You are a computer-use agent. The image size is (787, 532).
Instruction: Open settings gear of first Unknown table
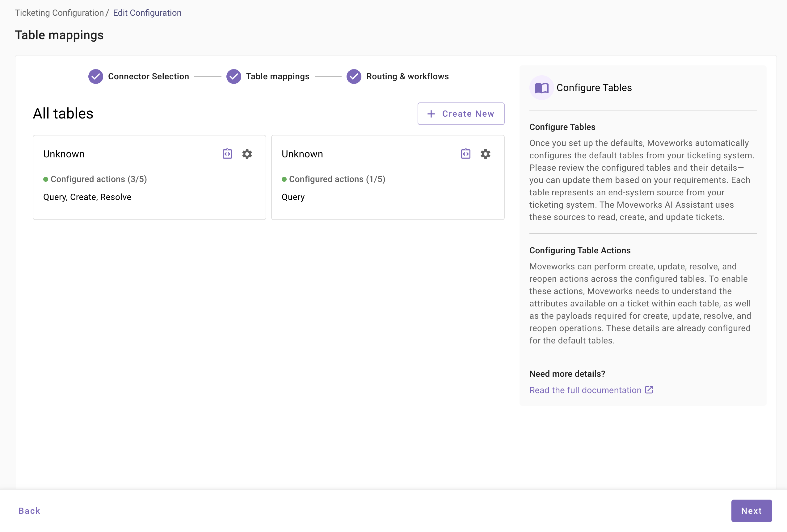pyautogui.click(x=247, y=154)
